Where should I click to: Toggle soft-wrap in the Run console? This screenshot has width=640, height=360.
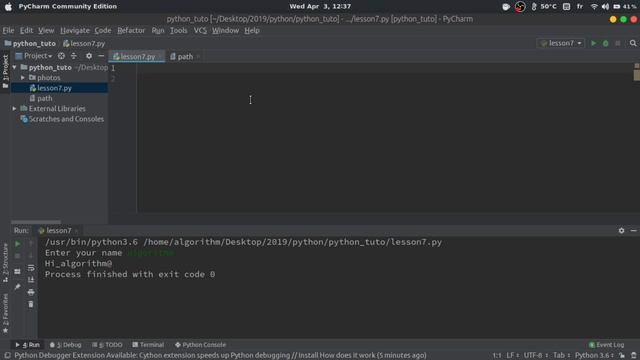(x=31, y=268)
